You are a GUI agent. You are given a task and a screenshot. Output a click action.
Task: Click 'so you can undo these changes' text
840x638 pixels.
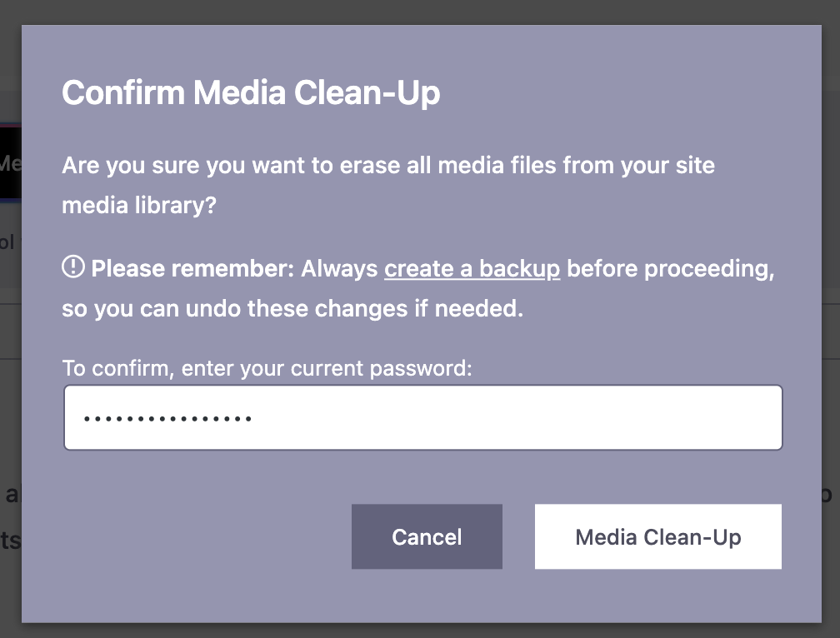pos(292,309)
